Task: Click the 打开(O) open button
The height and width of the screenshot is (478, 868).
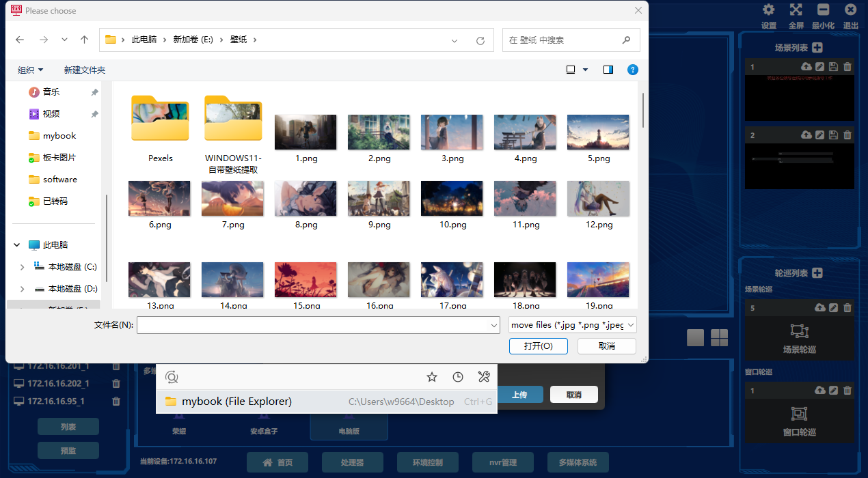Action: coord(539,346)
